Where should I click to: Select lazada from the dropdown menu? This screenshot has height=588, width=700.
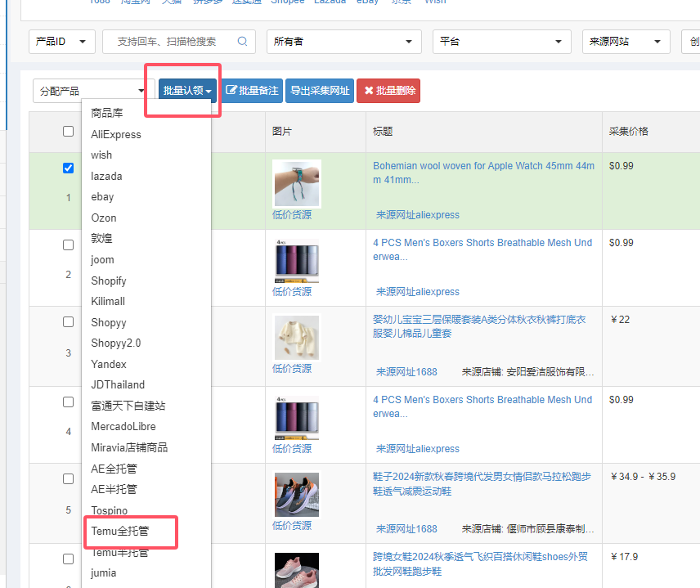106,177
